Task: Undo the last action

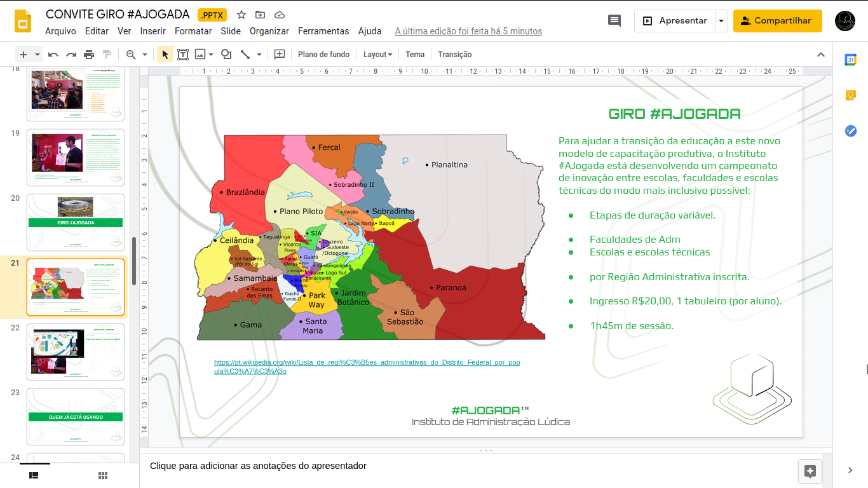Action: [53, 55]
